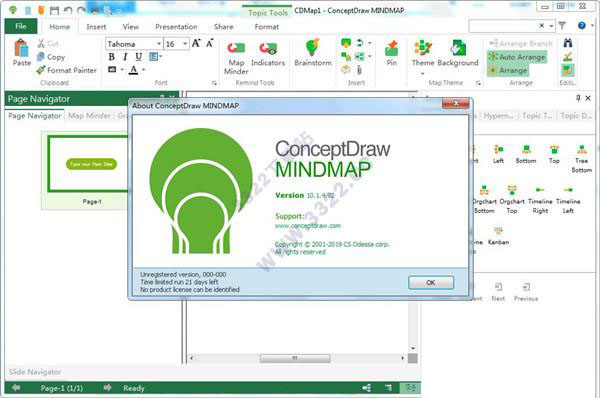Image resolution: width=600 pixels, height=398 pixels.
Task: Expand the font color dropdown arrow
Action: coord(144,70)
